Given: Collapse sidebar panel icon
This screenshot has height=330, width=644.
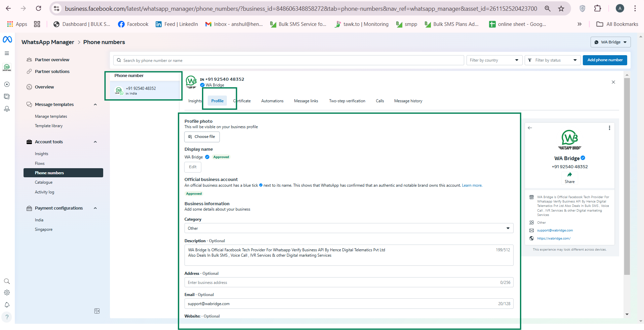Looking at the screenshot, I should 97,311.
